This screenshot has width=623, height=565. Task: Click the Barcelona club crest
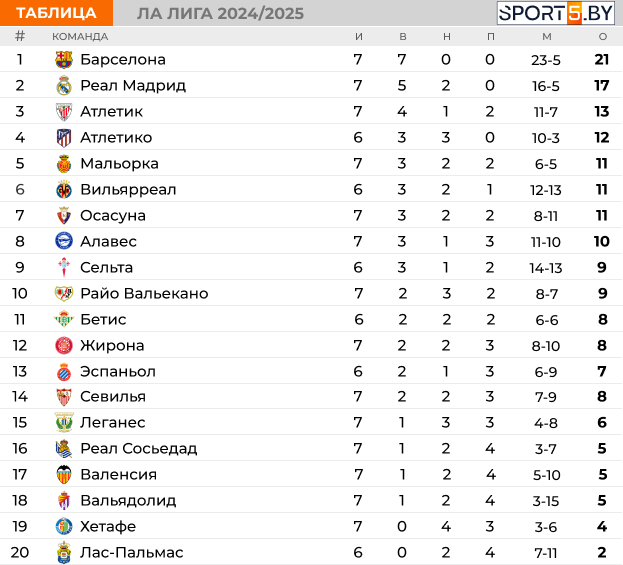click(64, 60)
